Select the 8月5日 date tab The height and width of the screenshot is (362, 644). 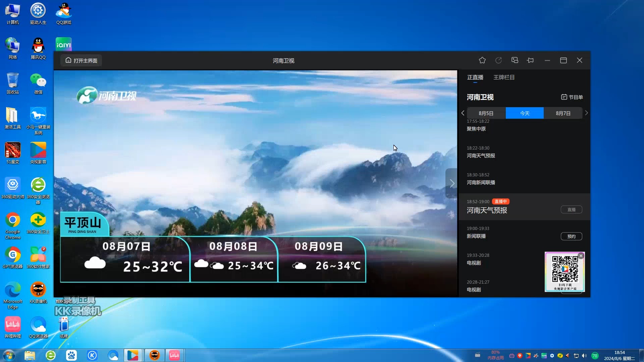(486, 113)
